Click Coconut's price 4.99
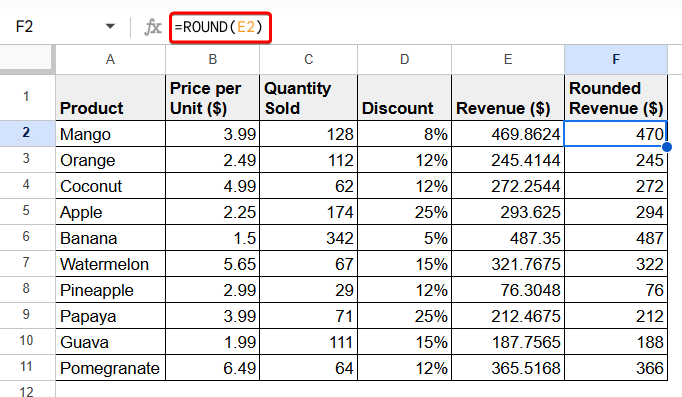Screen dimensions: 682x397 pos(213,186)
